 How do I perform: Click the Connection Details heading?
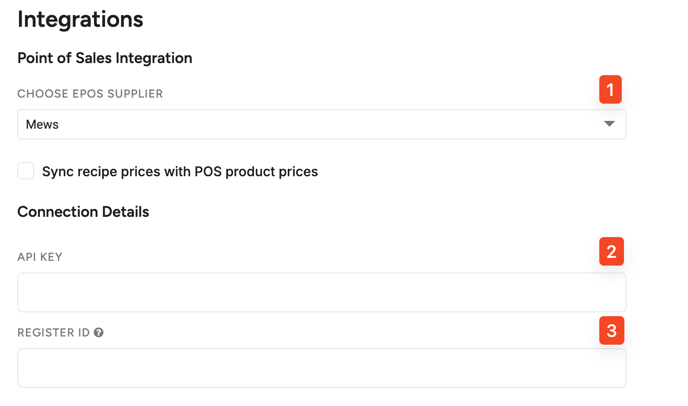pos(83,212)
